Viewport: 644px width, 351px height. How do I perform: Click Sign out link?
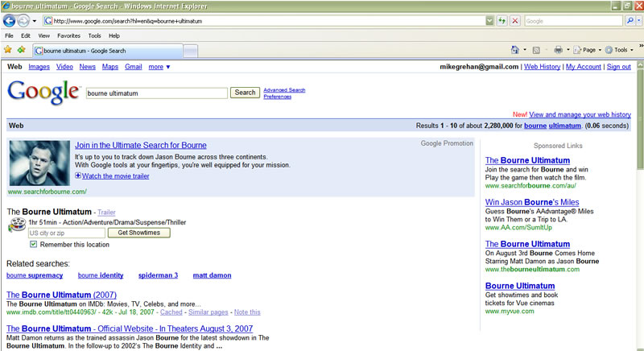click(618, 67)
